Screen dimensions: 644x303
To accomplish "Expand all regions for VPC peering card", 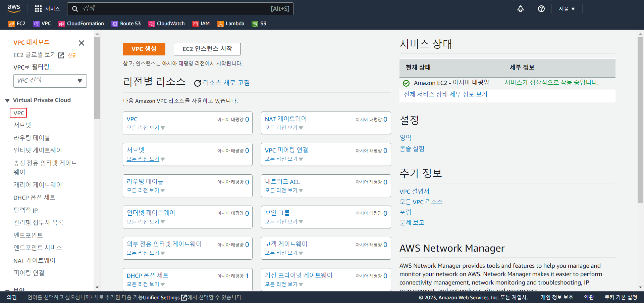I will point(284,159).
